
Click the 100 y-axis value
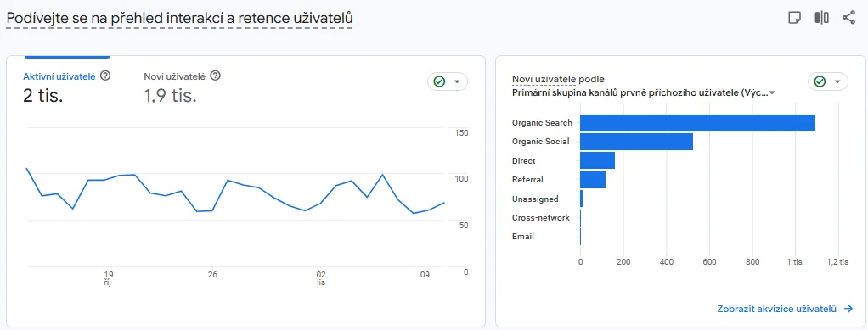462,179
